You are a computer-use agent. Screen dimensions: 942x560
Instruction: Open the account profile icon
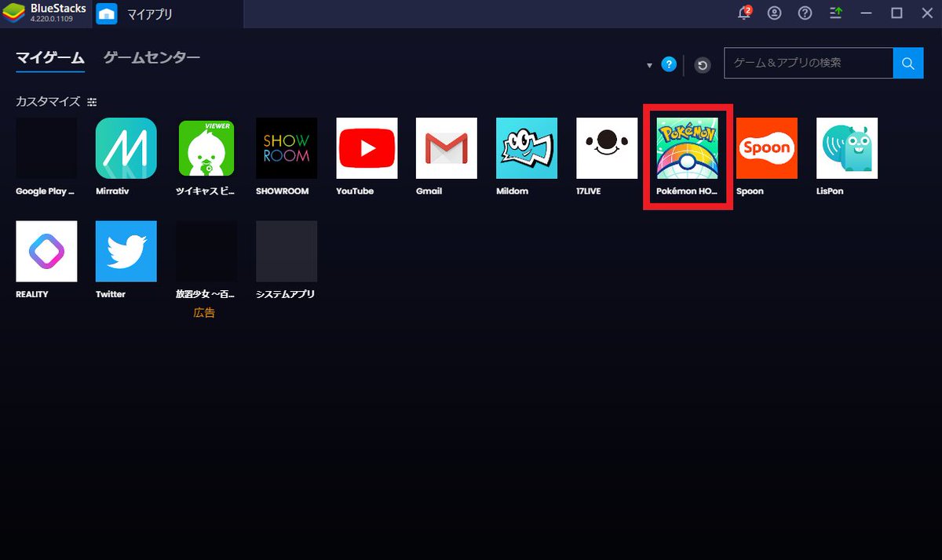774,13
